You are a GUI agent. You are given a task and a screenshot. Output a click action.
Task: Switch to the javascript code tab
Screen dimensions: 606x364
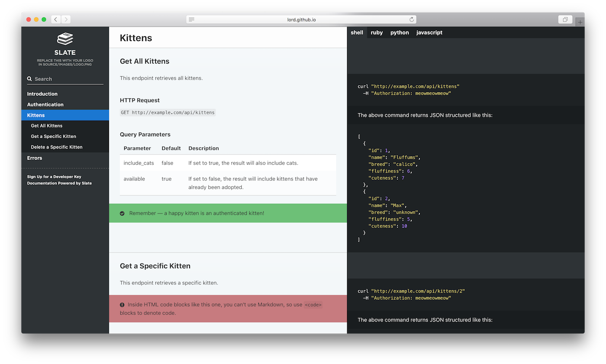point(429,32)
